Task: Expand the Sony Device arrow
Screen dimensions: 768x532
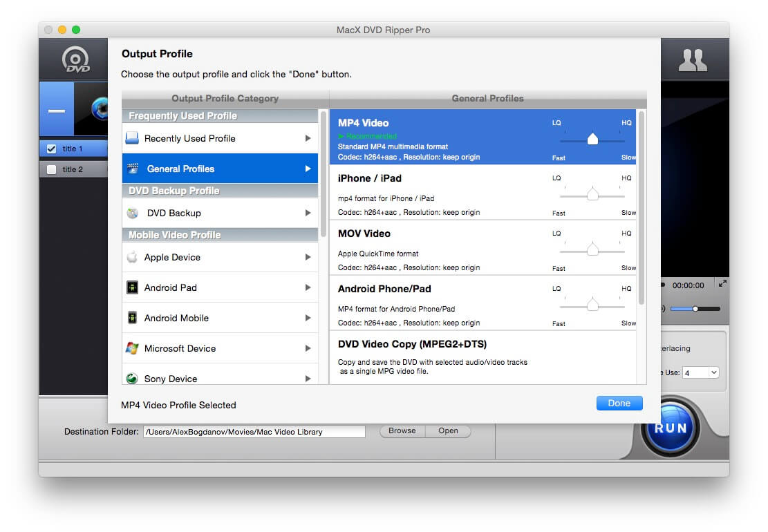Action: click(x=308, y=379)
